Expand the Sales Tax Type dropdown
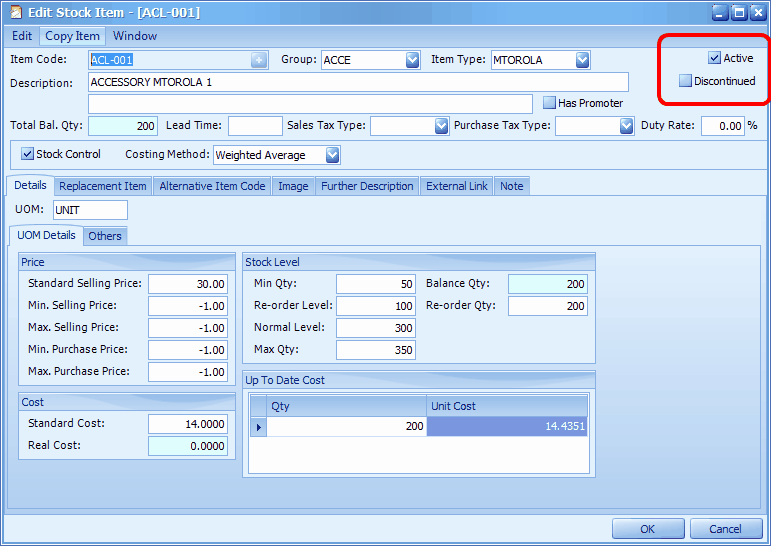This screenshot has width=771, height=546. 441,126
